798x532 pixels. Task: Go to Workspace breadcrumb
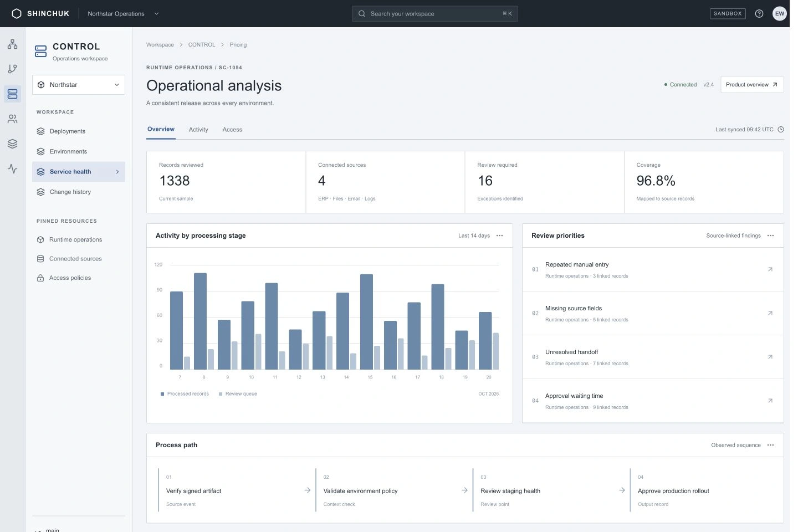point(160,45)
